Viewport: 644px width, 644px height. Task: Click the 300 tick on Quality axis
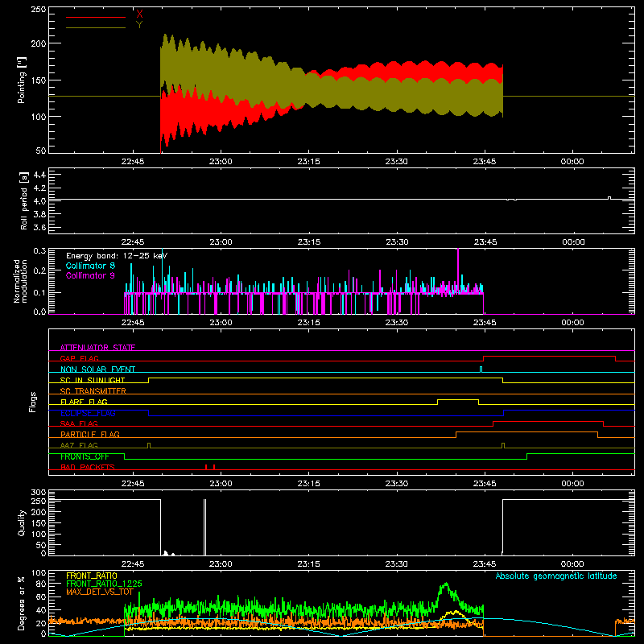tap(39, 493)
